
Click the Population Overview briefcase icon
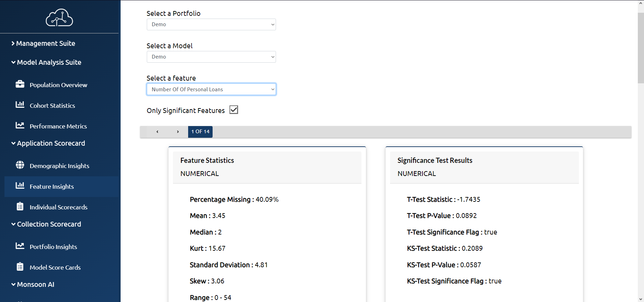20,84
